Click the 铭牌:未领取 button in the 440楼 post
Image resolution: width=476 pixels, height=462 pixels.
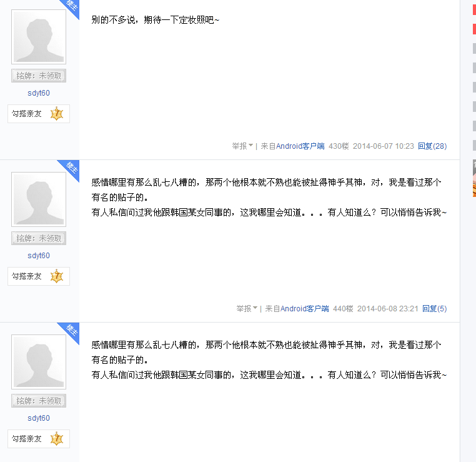coord(39,239)
